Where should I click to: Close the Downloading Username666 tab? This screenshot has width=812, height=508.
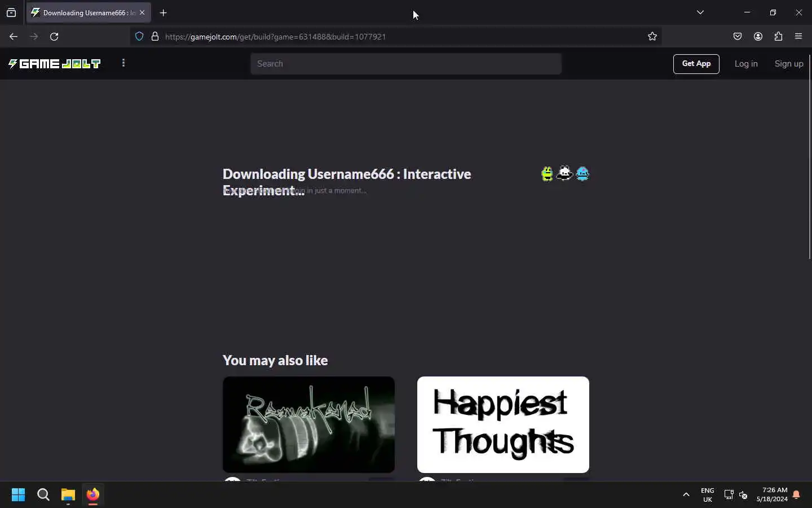(142, 12)
